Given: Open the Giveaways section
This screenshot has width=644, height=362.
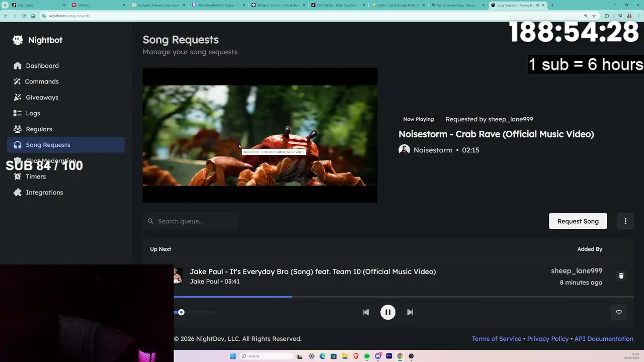Looking at the screenshot, I should (x=66, y=98).
